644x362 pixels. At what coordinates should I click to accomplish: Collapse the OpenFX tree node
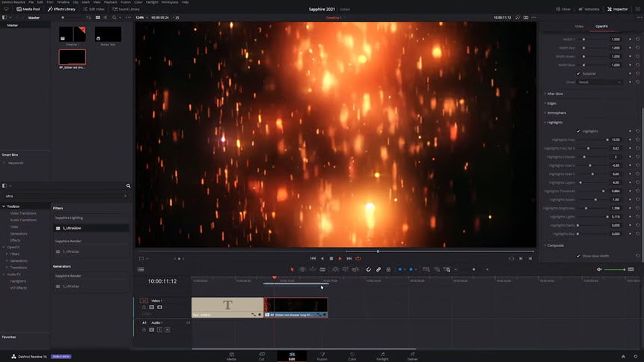click(x=4, y=247)
